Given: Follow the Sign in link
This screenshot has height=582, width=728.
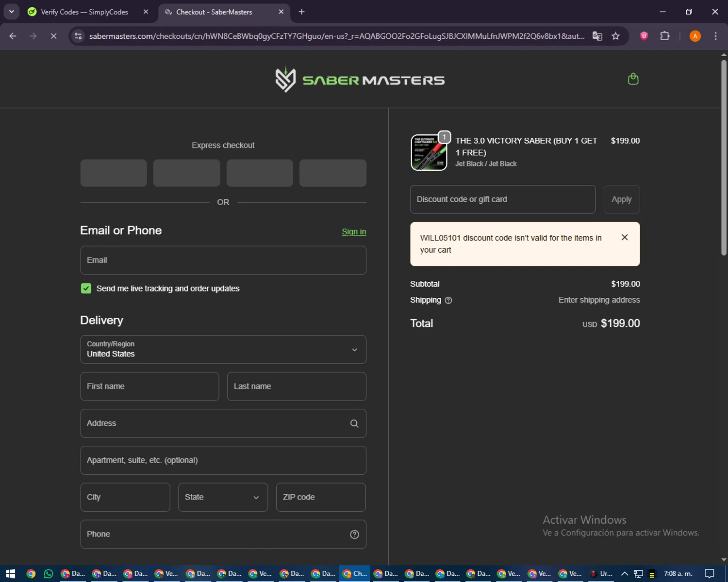Looking at the screenshot, I should [x=354, y=232].
